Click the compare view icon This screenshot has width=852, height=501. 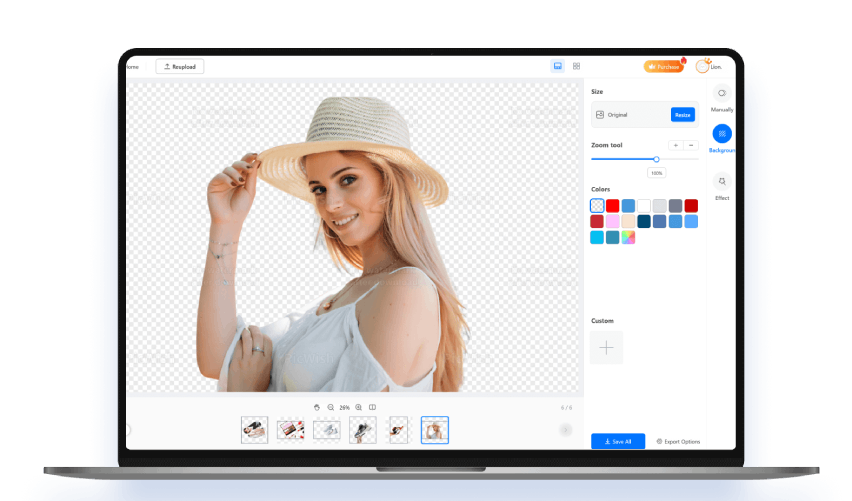(x=372, y=407)
